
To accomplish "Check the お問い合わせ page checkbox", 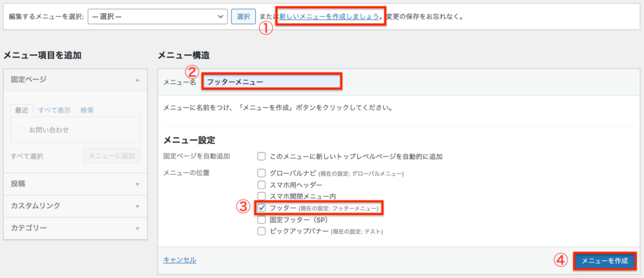I will tap(21, 130).
